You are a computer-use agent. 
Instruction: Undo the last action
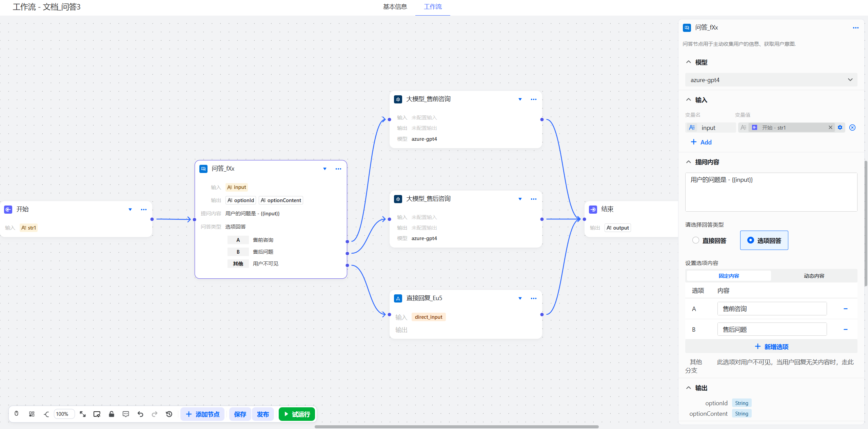point(140,414)
